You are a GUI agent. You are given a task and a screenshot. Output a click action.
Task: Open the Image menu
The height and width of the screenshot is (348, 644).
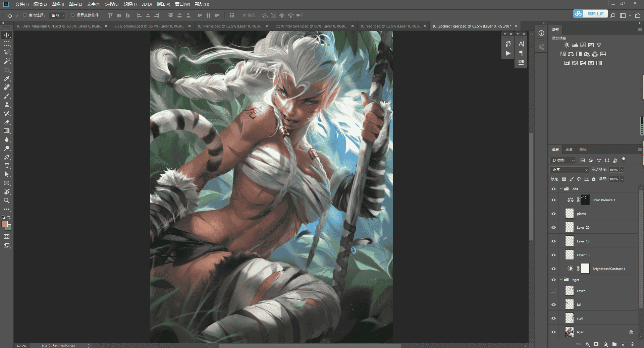point(58,4)
